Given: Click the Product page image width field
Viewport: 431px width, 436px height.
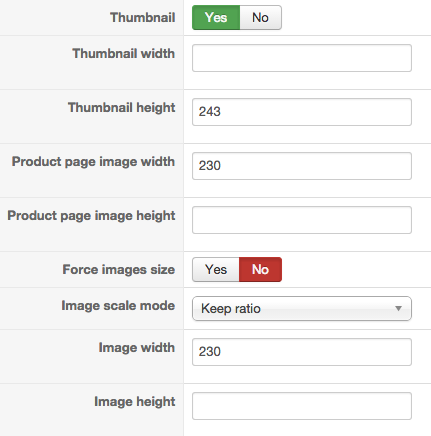Looking at the screenshot, I should click(302, 166).
